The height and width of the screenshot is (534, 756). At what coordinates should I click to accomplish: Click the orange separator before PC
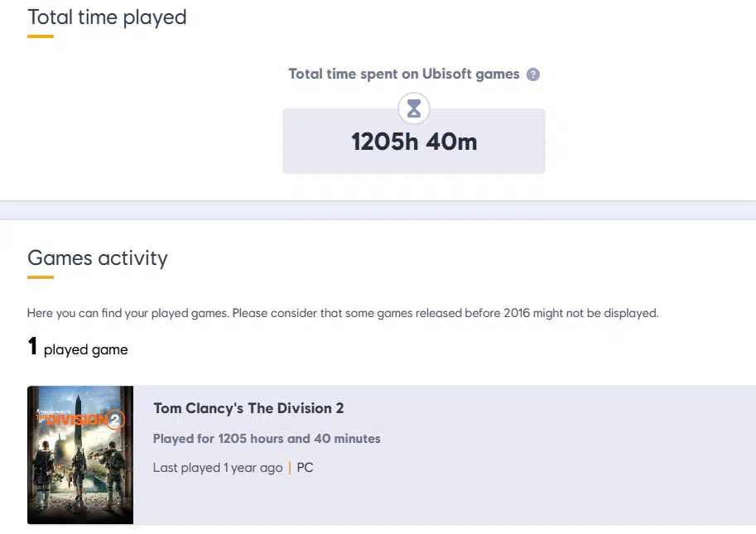click(x=290, y=468)
